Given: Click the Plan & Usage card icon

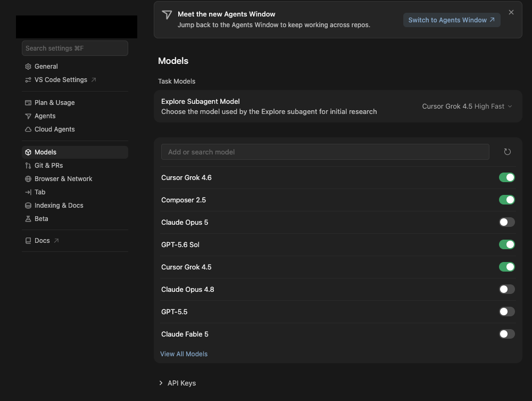Looking at the screenshot, I should pos(28,103).
